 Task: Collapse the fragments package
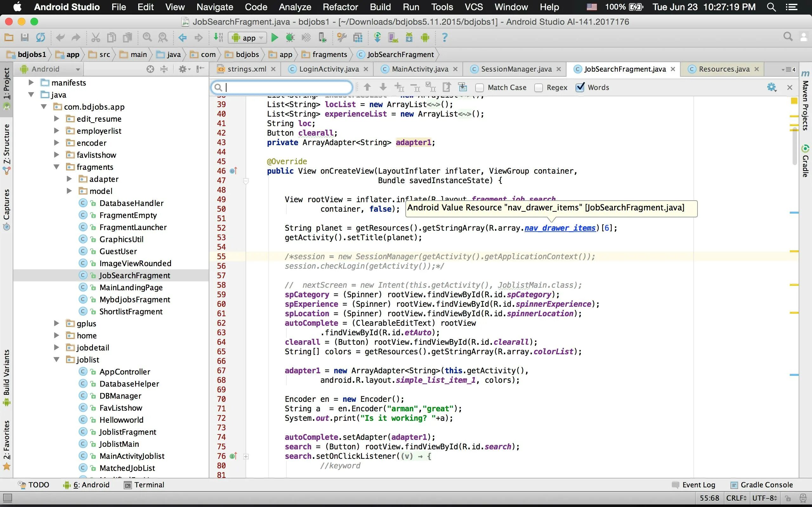point(56,167)
